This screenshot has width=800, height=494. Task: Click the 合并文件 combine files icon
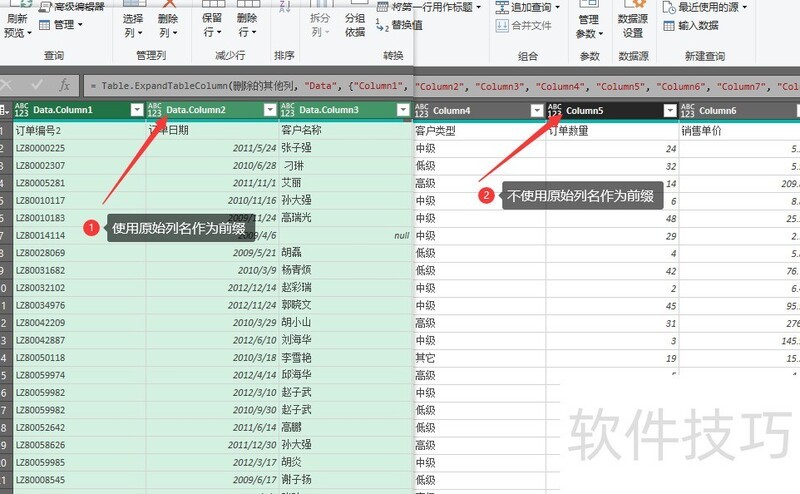click(x=502, y=26)
